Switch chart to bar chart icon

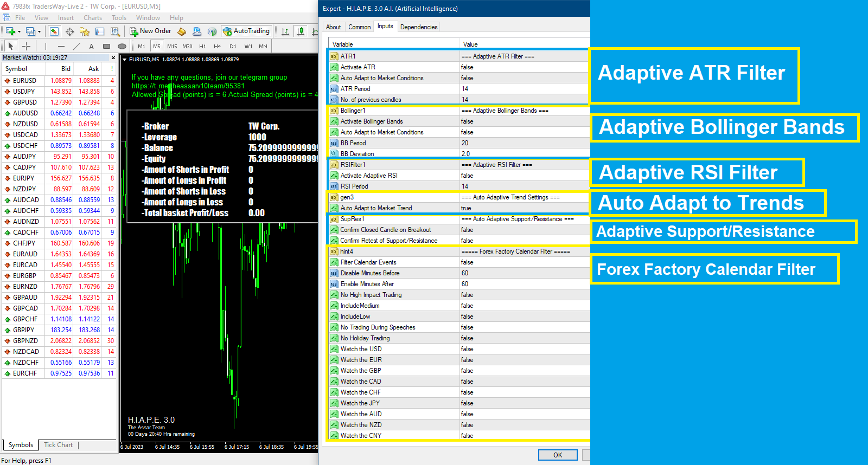click(285, 31)
